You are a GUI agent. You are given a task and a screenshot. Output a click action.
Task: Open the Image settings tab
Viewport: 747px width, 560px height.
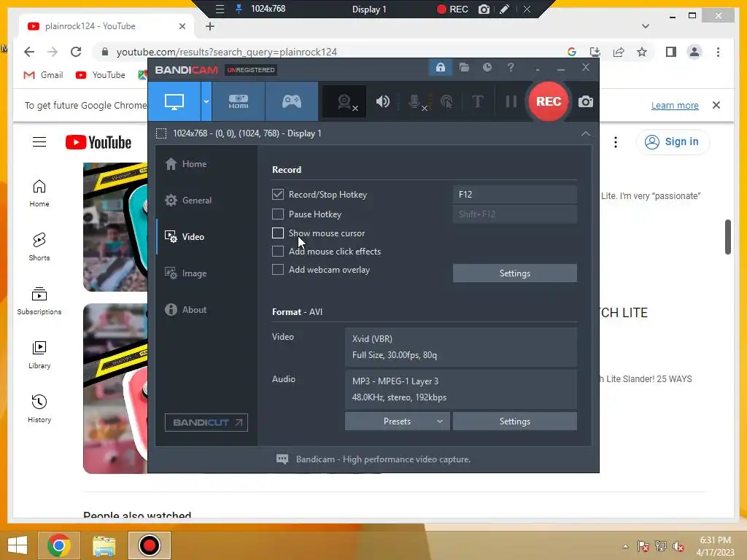(186, 273)
